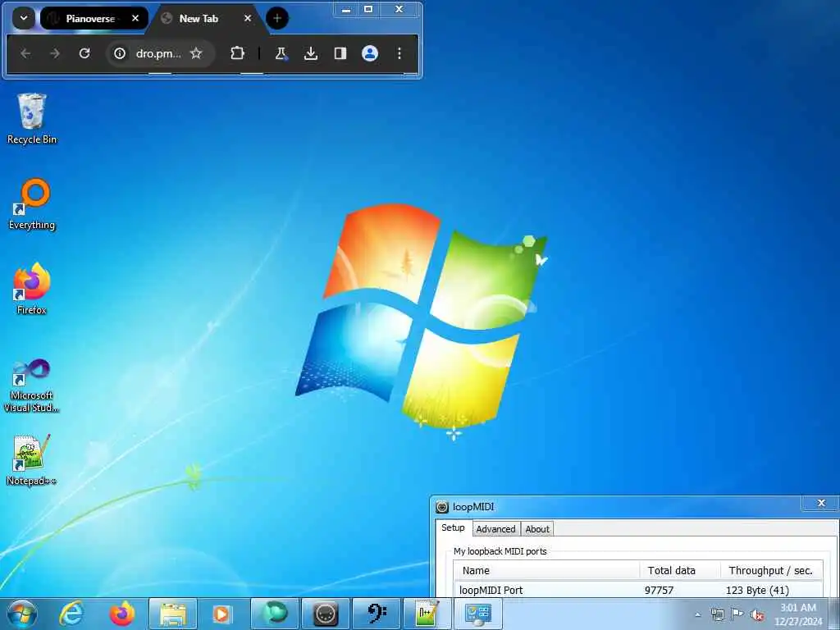840x630 pixels.
Task: Select the Microsoft Visual Studio desktop shortcut
Action: 32,386
